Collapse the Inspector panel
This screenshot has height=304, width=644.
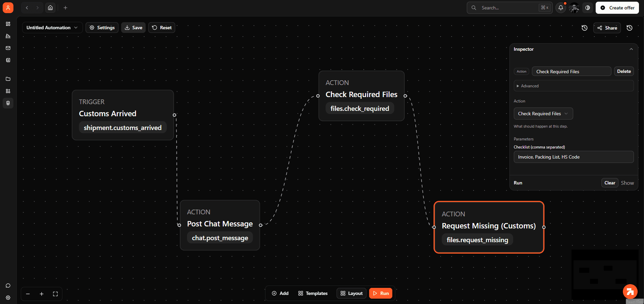coord(631,49)
